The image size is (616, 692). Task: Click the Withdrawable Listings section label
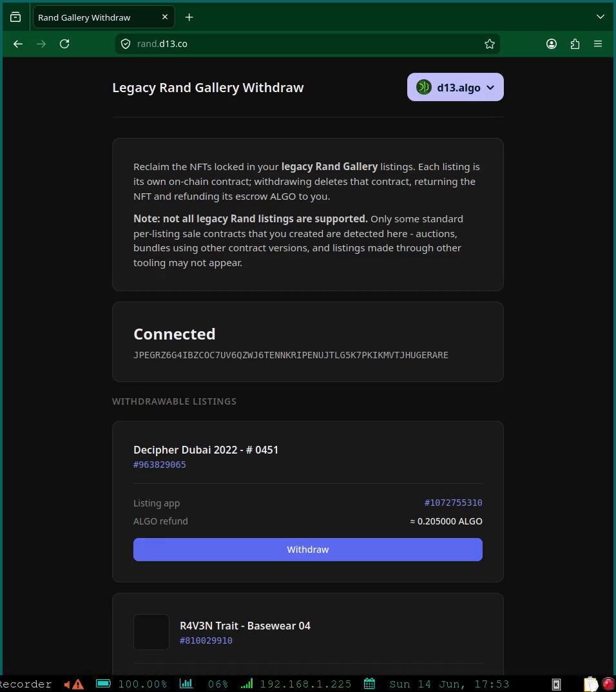(x=175, y=401)
